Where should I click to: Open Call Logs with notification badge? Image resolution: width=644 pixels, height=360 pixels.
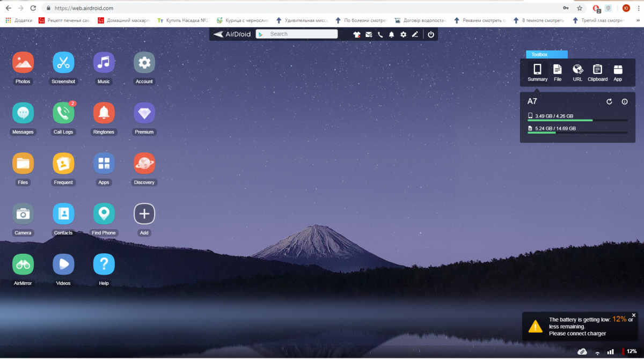63,113
